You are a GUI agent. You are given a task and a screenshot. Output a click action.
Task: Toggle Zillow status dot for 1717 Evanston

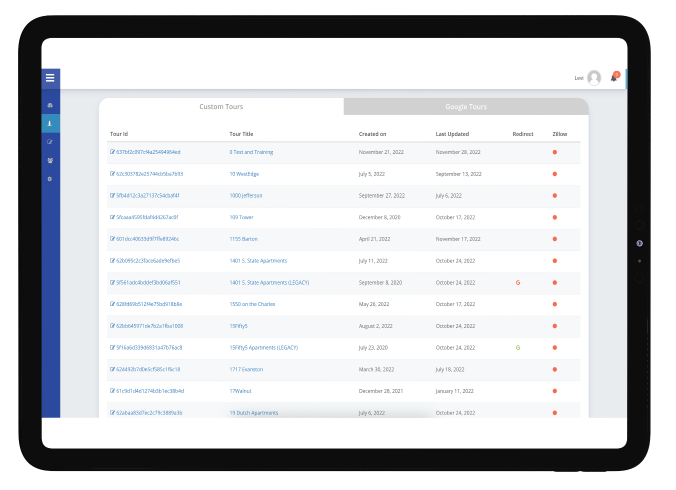[555, 369]
